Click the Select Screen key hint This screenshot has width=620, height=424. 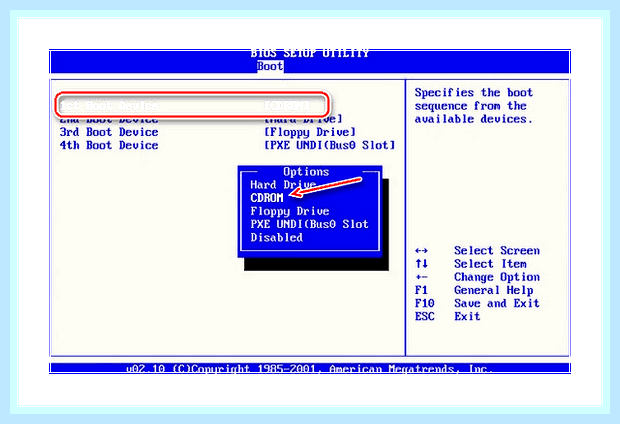tap(477, 251)
